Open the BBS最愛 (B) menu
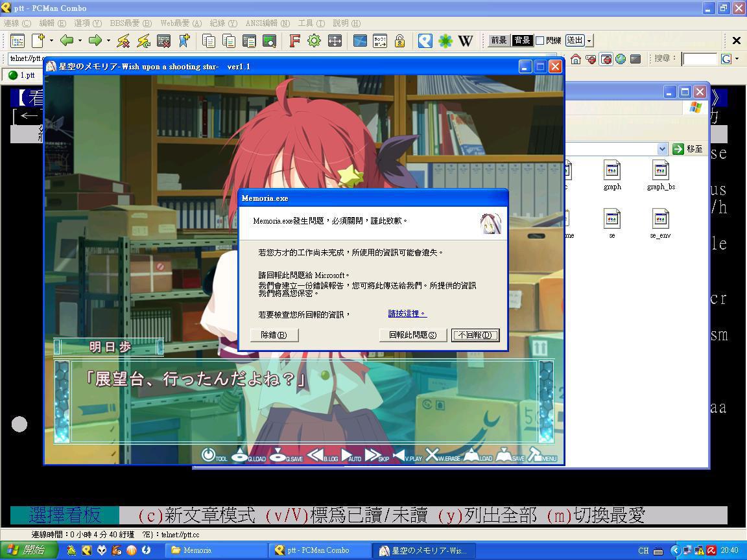The width and height of the screenshot is (747, 560). coord(130,23)
